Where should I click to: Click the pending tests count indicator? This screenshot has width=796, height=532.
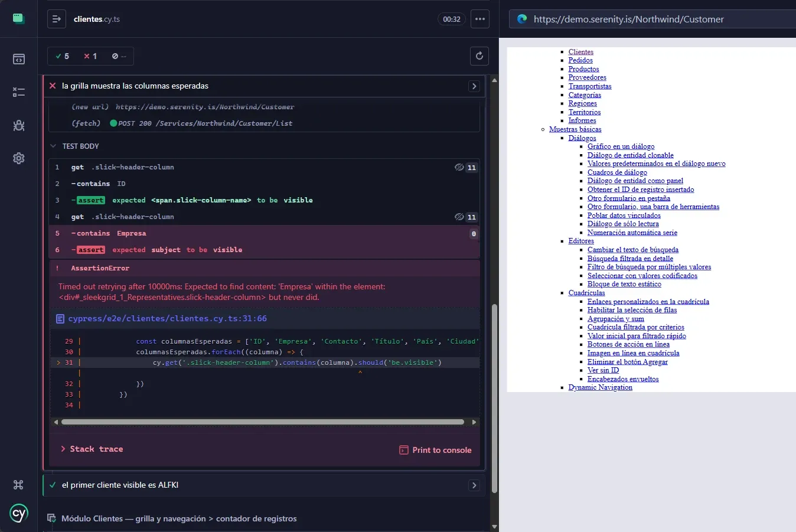pyautogui.click(x=119, y=56)
